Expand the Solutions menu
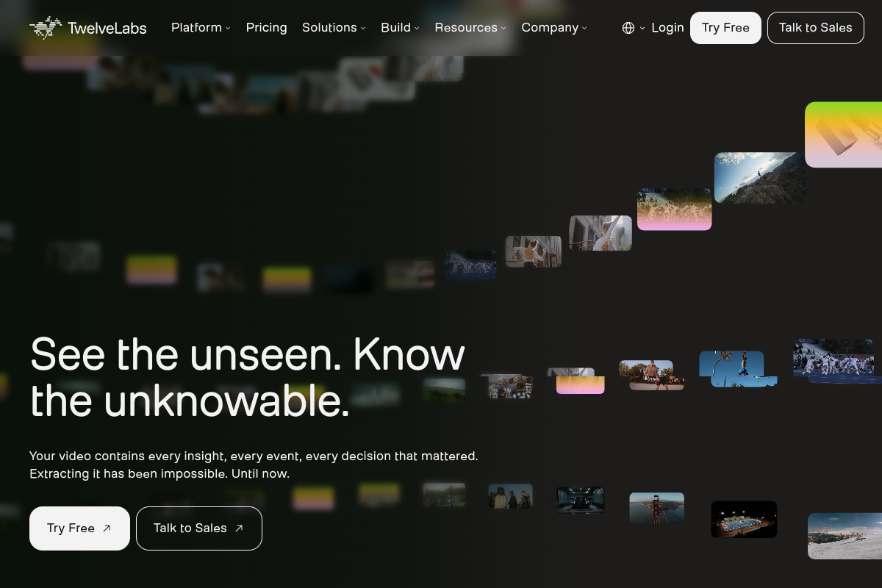This screenshot has height=588, width=882. [x=334, y=28]
